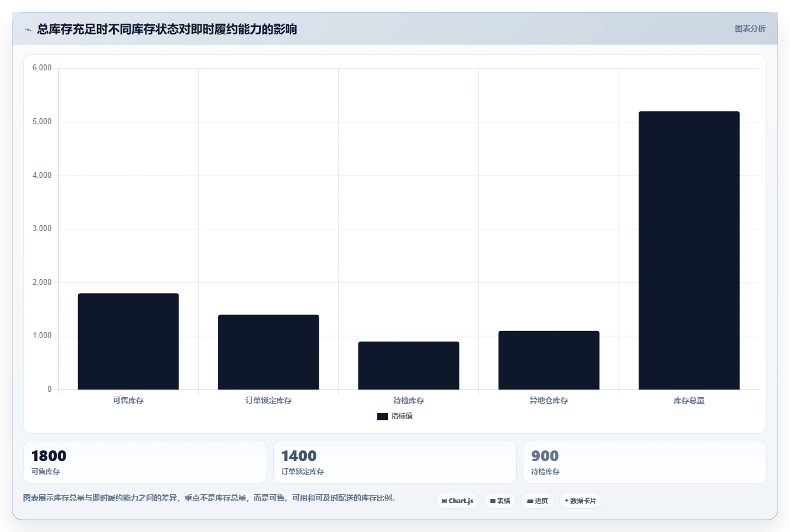Click the lightning icon beside the chart title
Screen dimensions: 790x532
(28, 30)
